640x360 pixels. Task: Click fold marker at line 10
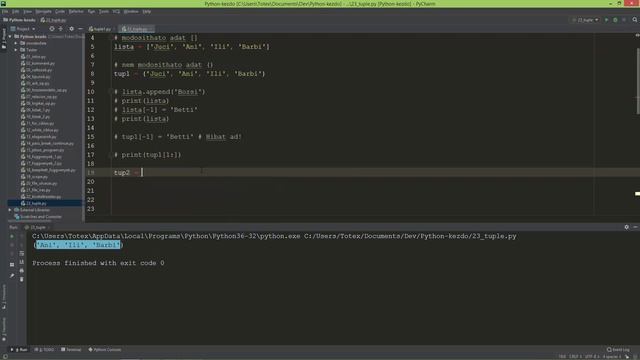[111, 92]
